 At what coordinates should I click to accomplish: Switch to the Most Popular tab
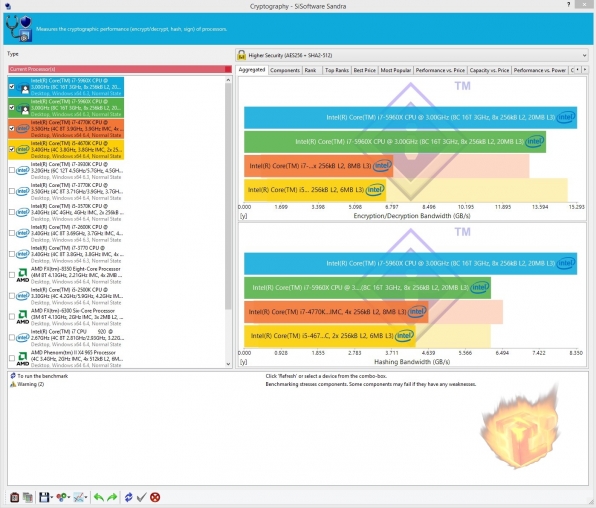click(396, 70)
